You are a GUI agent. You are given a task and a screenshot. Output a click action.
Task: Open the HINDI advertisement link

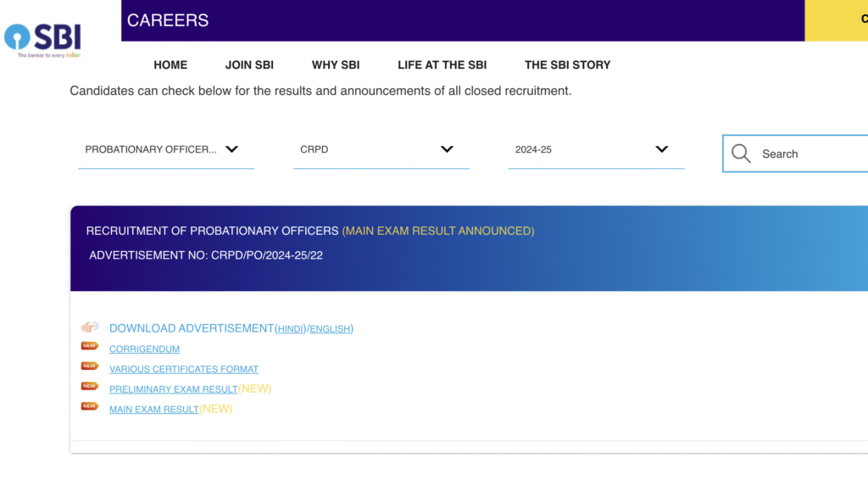pos(292,329)
